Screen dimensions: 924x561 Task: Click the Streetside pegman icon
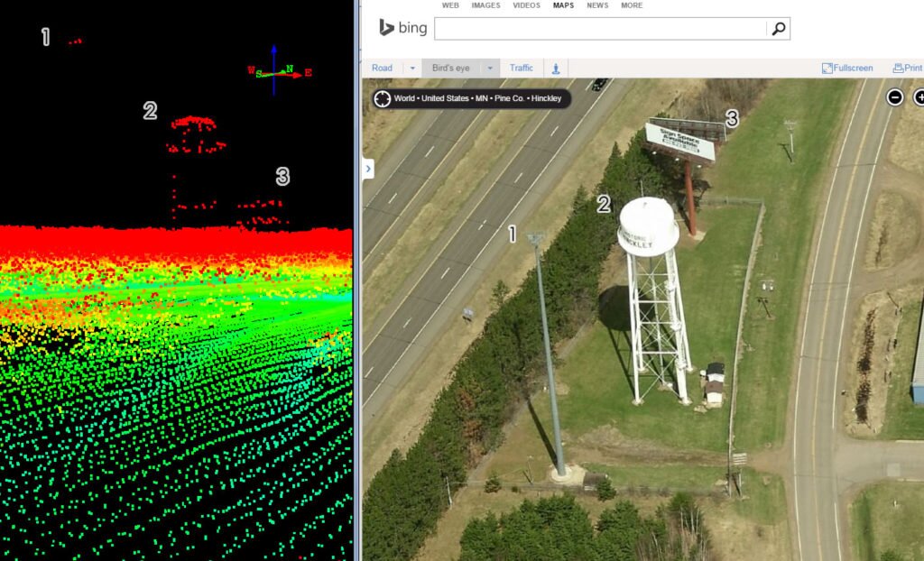(x=556, y=69)
